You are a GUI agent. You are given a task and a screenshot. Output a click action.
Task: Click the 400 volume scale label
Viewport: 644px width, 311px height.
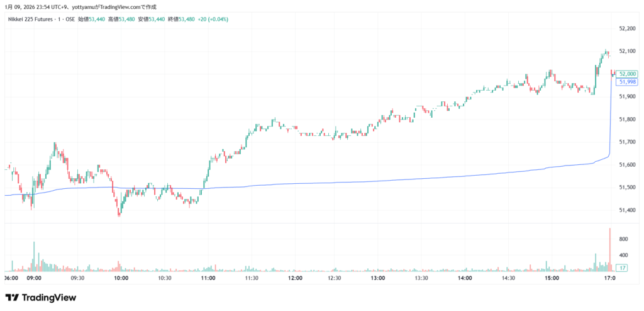click(624, 256)
